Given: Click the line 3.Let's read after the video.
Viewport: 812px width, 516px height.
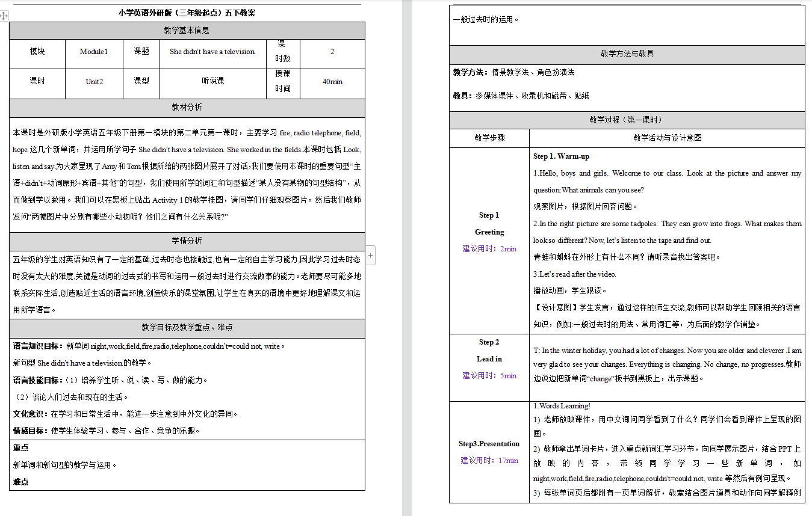Looking at the screenshot, I should pyautogui.click(x=575, y=274).
